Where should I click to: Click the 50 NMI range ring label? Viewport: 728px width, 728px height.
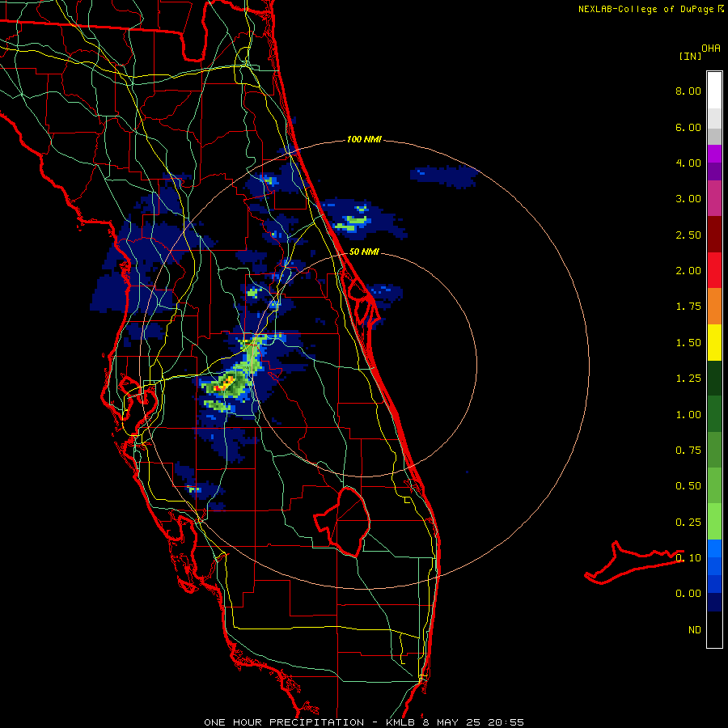coord(364,252)
